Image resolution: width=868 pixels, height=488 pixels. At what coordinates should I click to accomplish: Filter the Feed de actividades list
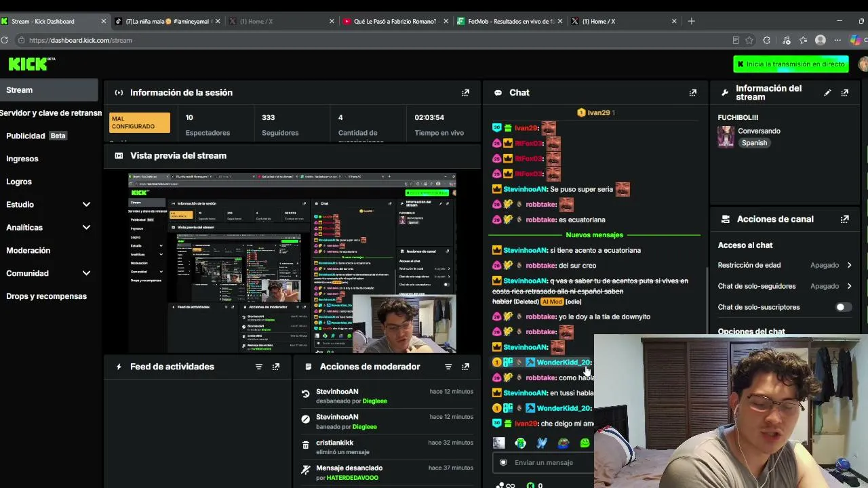(x=258, y=367)
